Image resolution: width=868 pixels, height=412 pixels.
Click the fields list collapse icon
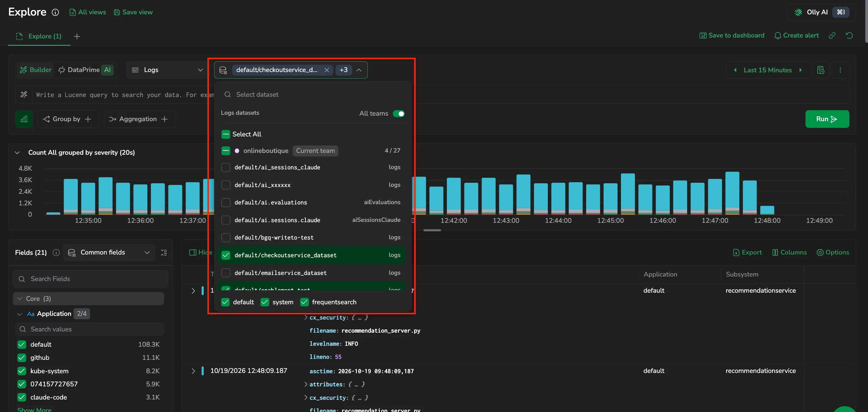(x=164, y=252)
